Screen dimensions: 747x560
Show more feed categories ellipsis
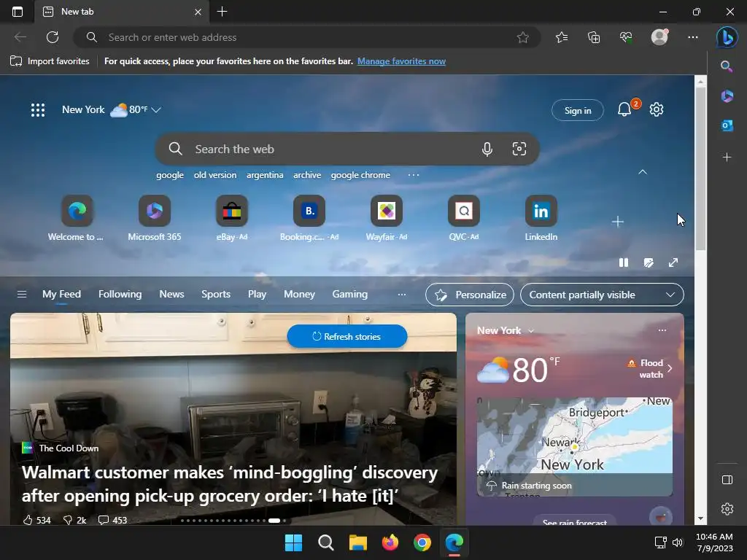tap(402, 295)
